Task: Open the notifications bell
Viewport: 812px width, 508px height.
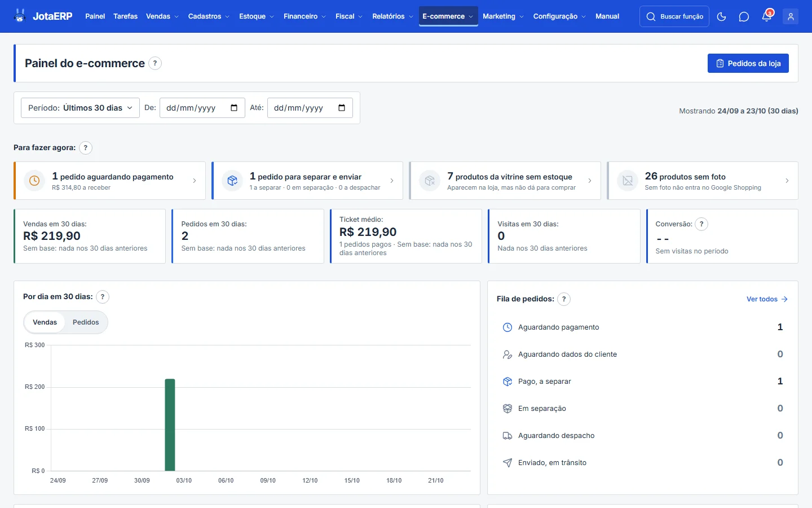Action: 766,17
